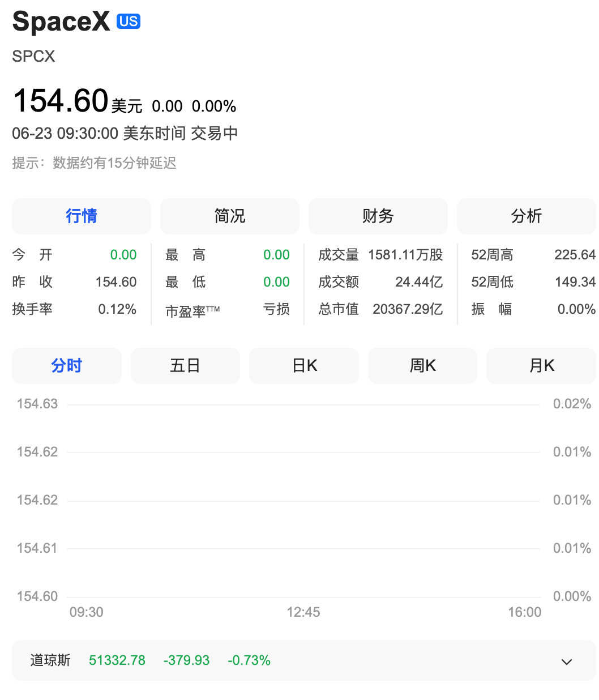Click the 16:00 time axis label

[x=525, y=612]
